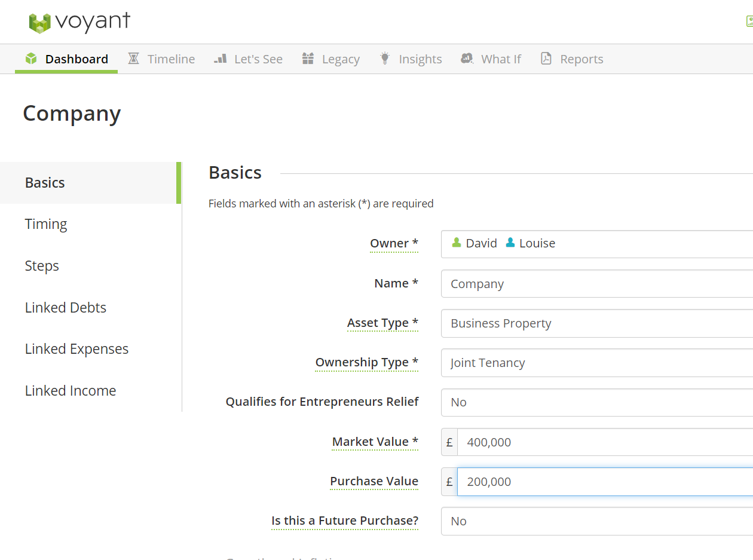Click the Legacy gift icon
Image resolution: width=753 pixels, height=560 pixels.
(308, 59)
